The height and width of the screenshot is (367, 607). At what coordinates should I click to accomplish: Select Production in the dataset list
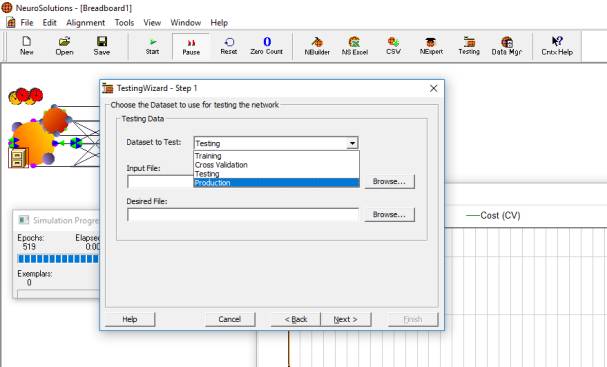pos(276,183)
